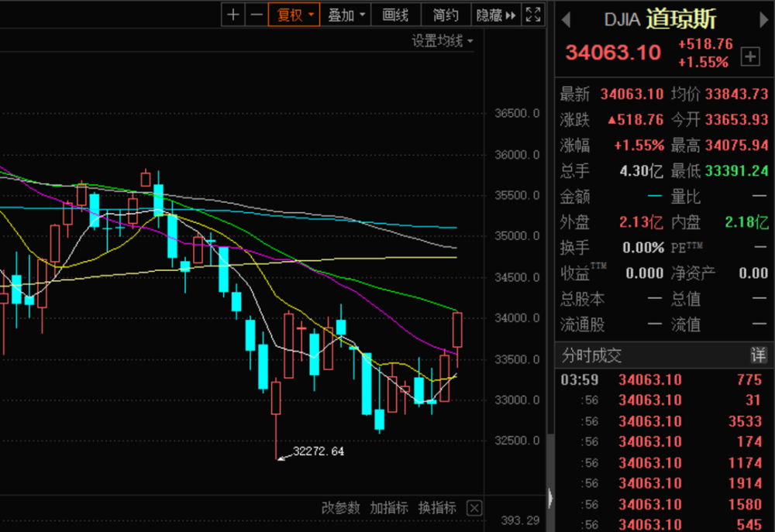Click the 今开 33653.93 value

pos(736,119)
